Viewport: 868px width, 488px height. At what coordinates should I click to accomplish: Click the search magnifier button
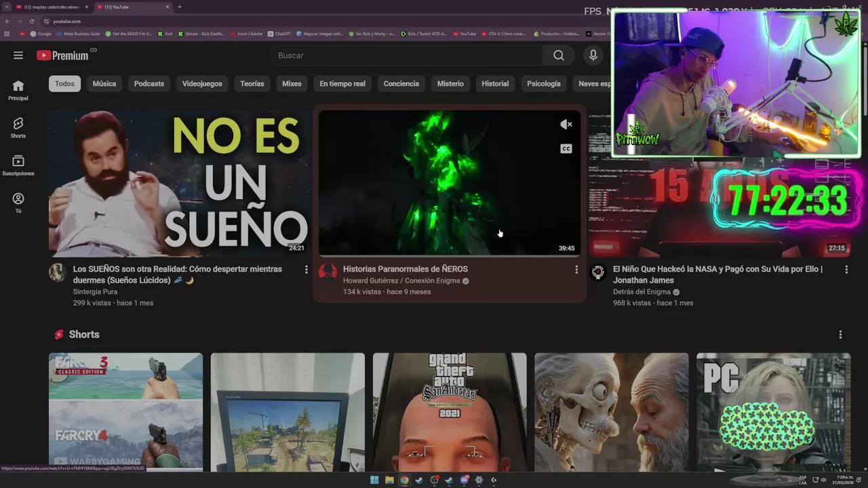pos(558,56)
